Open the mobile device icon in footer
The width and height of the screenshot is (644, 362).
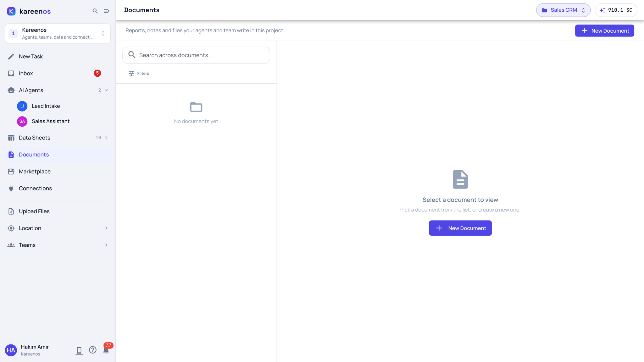tap(79, 351)
